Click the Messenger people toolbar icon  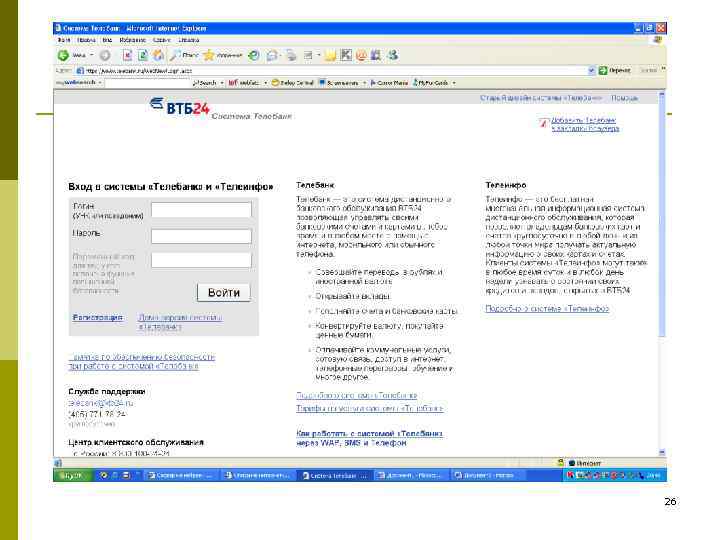click(x=392, y=56)
